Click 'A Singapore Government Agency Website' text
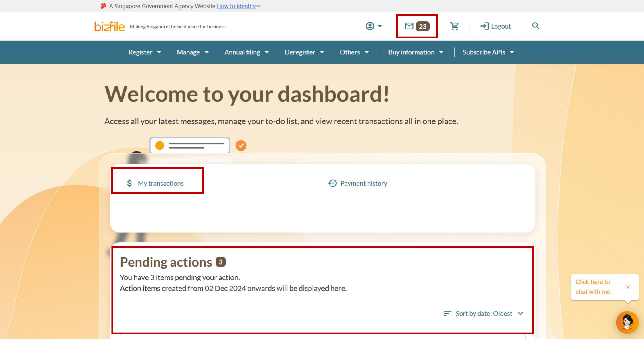644x339 pixels. 162,6
